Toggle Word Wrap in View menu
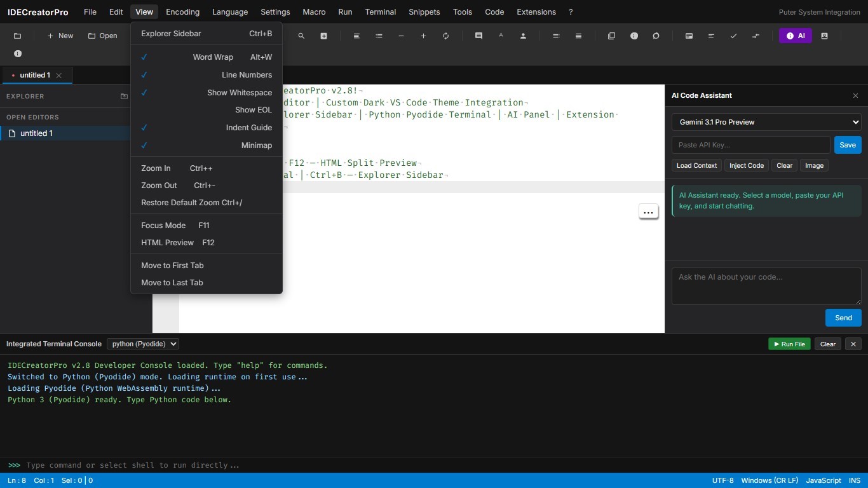Image resolution: width=868 pixels, height=488 pixels. click(x=207, y=57)
